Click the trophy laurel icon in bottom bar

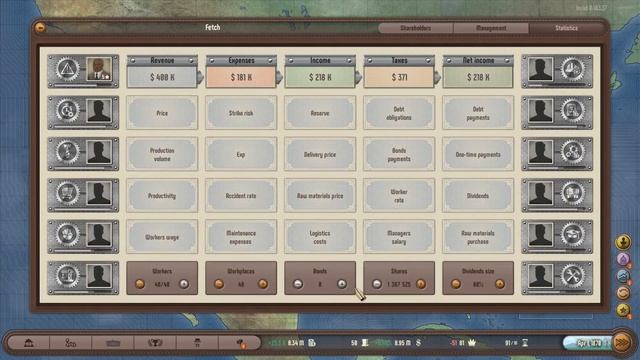[x=155, y=343]
